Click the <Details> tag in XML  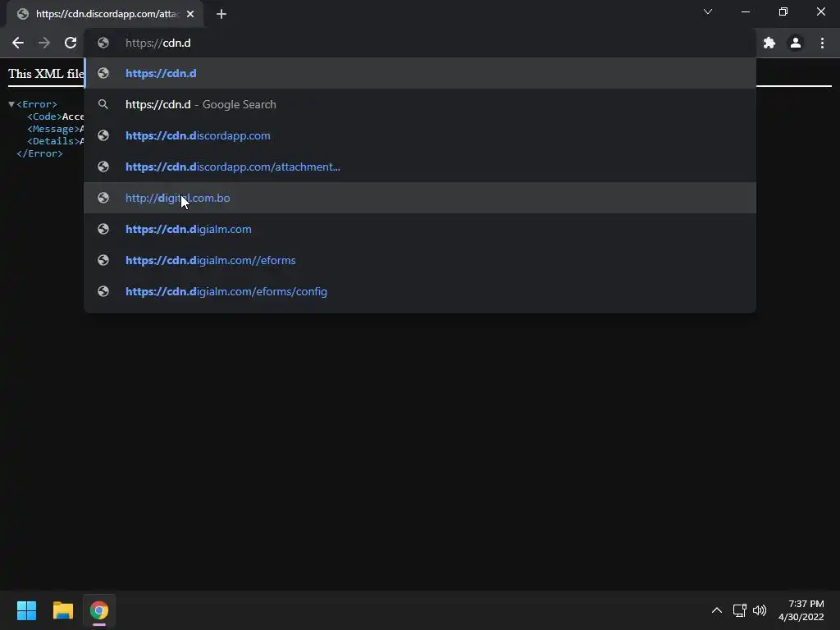point(53,141)
